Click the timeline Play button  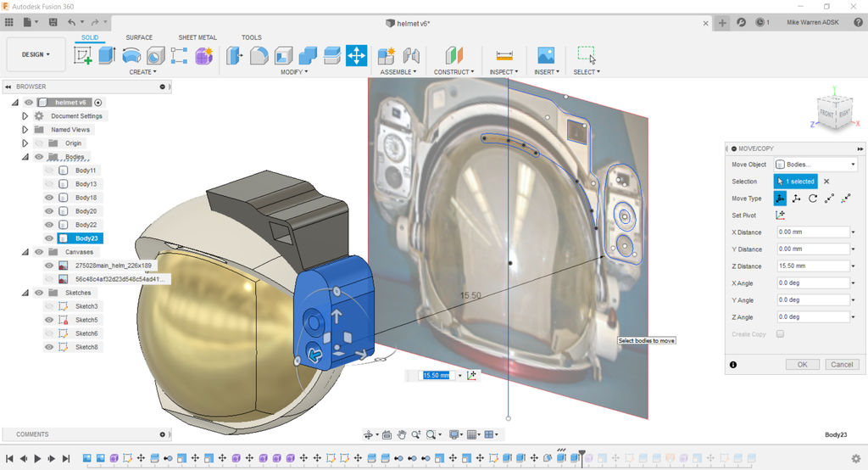point(37,458)
